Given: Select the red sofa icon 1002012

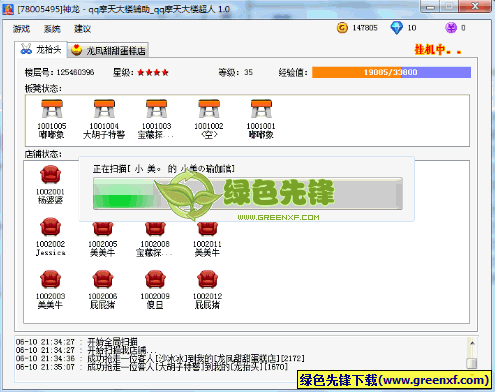Looking at the screenshot, I should 207,279.
